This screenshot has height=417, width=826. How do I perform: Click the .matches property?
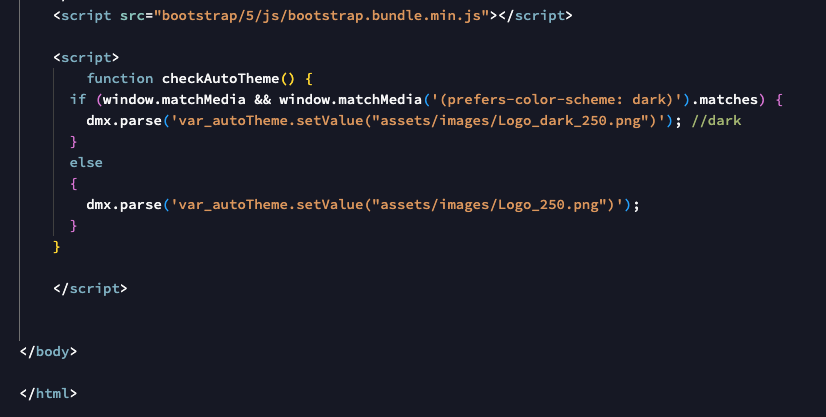point(724,100)
